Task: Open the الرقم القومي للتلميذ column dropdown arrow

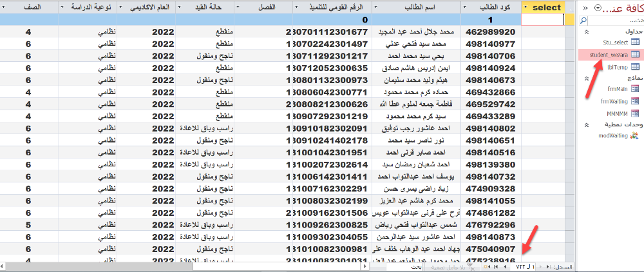Action: [x=296, y=7]
